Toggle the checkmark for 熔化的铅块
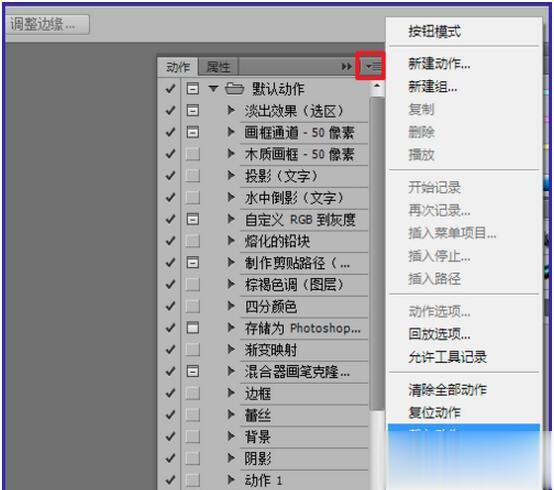Image resolution: width=554 pixels, height=490 pixels. click(x=170, y=241)
